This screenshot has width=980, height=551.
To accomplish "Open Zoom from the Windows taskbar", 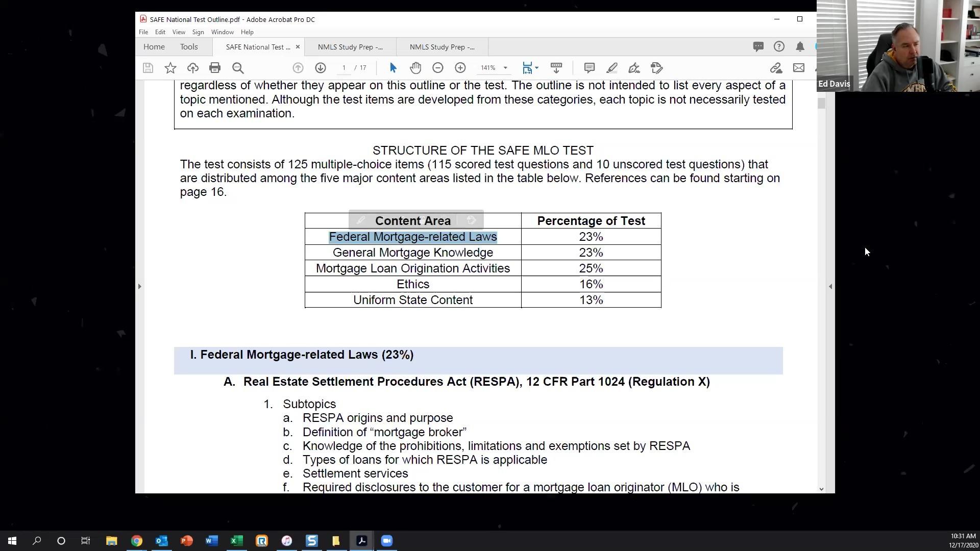I will [386, 541].
